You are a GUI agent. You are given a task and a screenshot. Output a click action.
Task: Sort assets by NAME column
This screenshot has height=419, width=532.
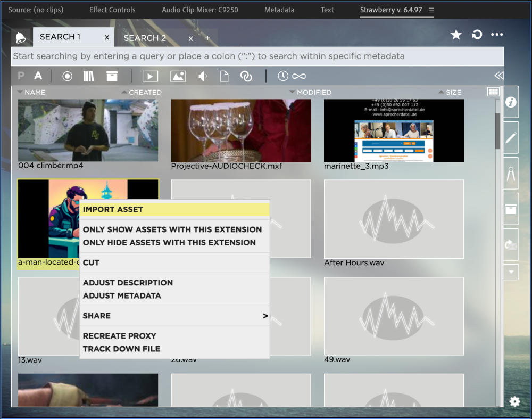pos(35,92)
